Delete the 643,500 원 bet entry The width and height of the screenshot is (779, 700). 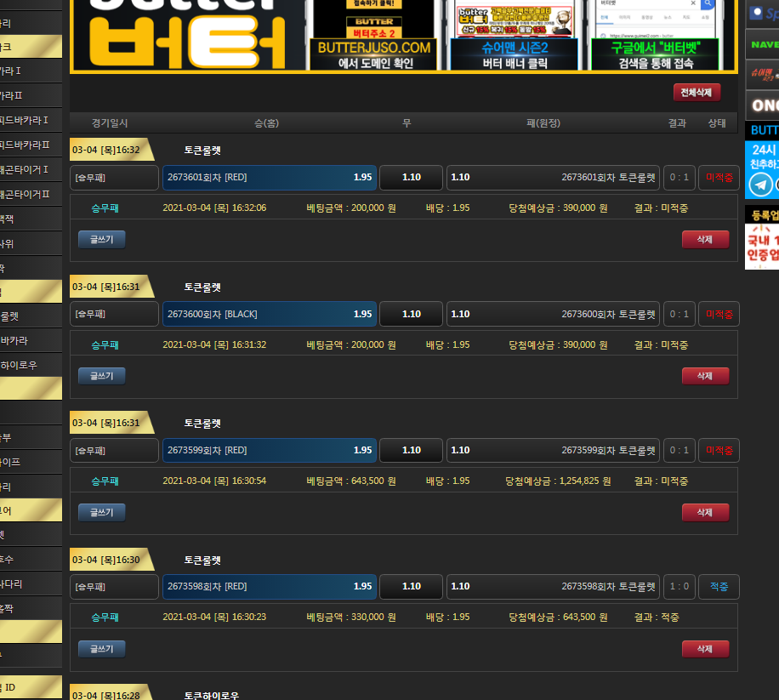704,512
